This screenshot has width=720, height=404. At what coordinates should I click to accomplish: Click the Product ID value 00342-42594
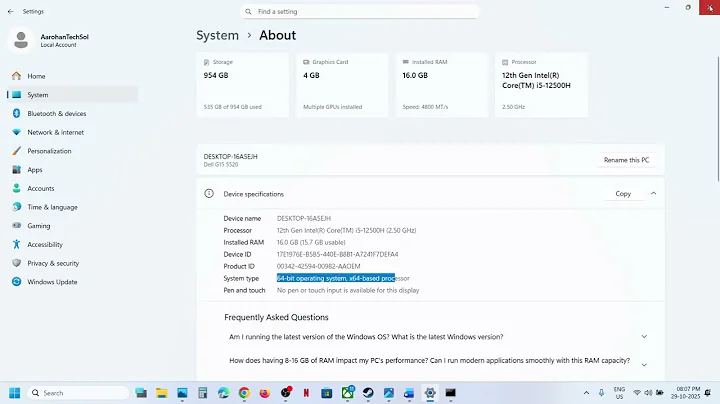point(318,266)
